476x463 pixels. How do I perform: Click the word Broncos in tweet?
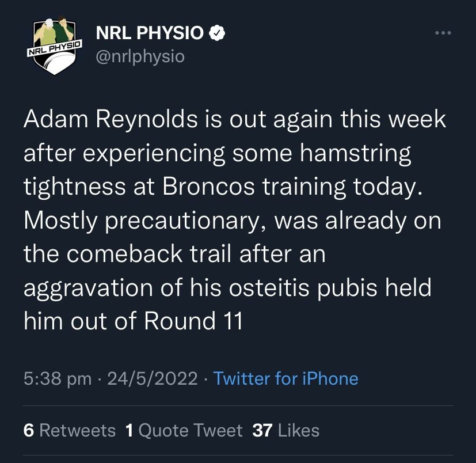pyautogui.click(x=208, y=187)
